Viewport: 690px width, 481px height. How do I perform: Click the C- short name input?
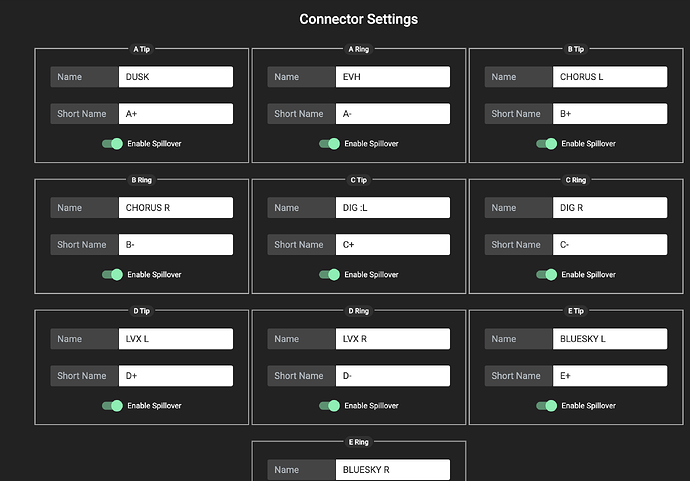click(609, 245)
